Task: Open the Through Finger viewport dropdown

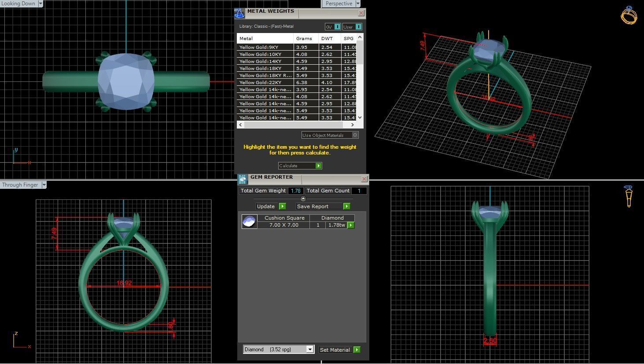Action: (x=44, y=185)
